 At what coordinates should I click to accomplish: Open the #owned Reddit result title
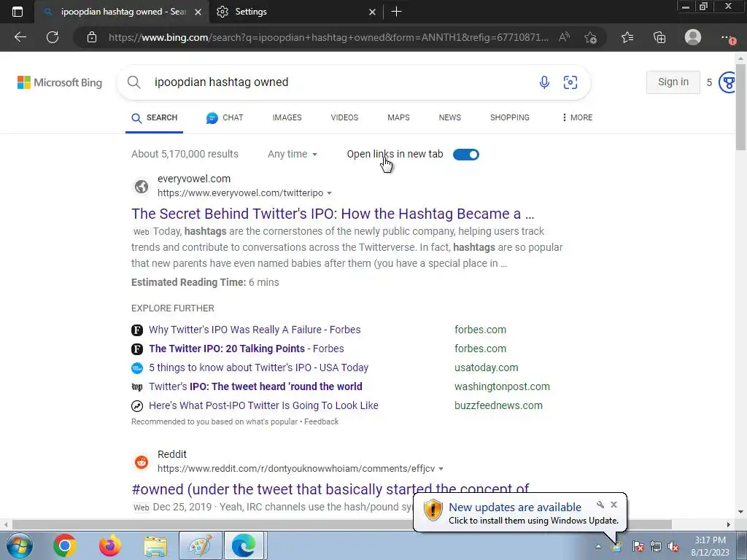click(330, 489)
